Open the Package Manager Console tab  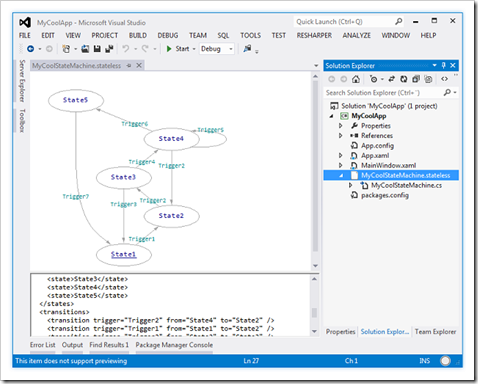174,345
